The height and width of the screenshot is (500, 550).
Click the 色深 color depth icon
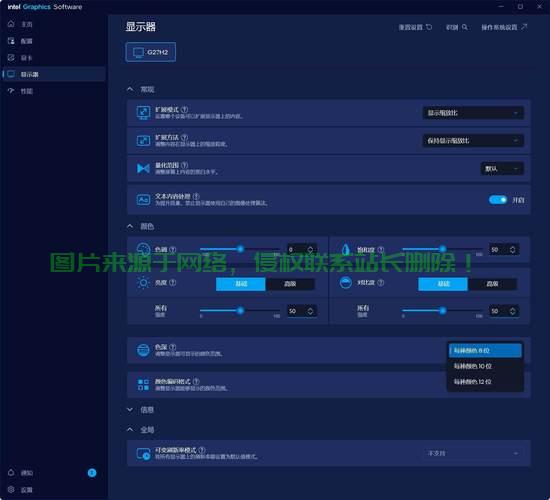143,350
